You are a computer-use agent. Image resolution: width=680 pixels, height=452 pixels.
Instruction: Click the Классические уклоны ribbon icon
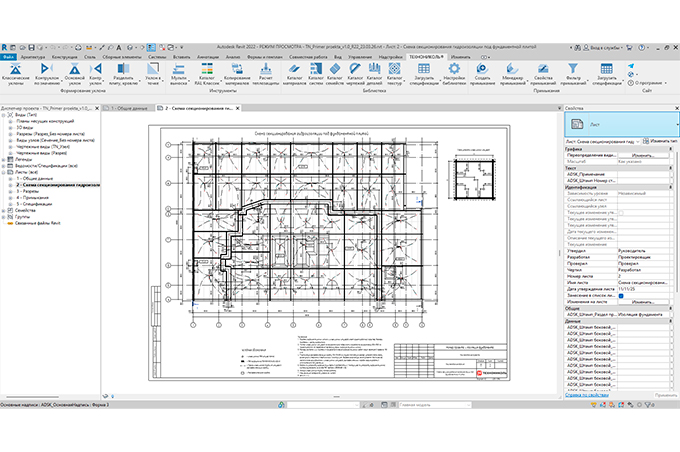pyautogui.click(x=15, y=71)
